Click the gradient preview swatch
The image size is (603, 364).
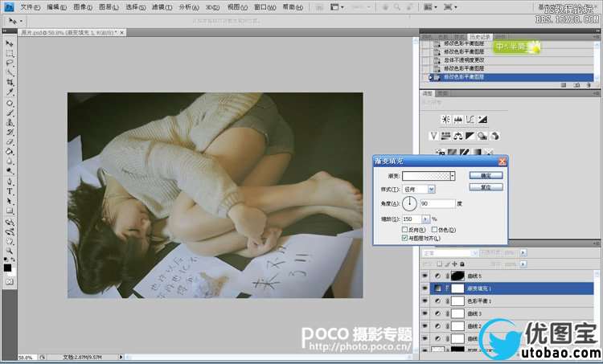[x=426, y=176]
